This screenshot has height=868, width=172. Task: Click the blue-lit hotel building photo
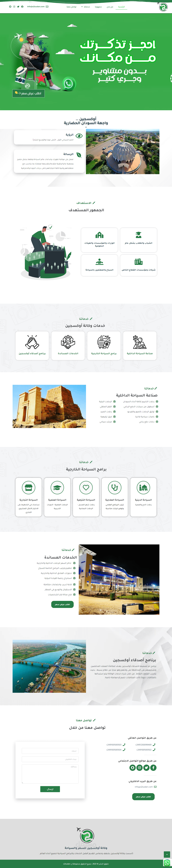coord(119,580)
